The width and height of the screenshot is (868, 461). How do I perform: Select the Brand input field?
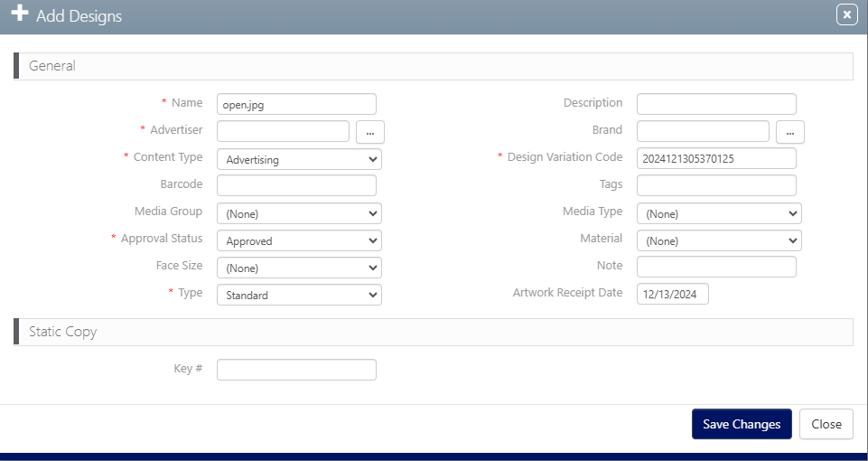tap(703, 132)
